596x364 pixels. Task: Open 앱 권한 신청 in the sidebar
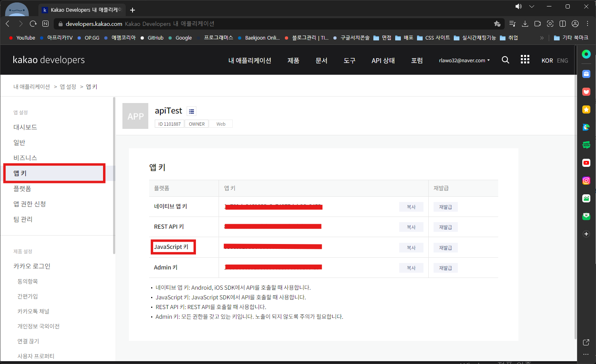pyautogui.click(x=29, y=204)
